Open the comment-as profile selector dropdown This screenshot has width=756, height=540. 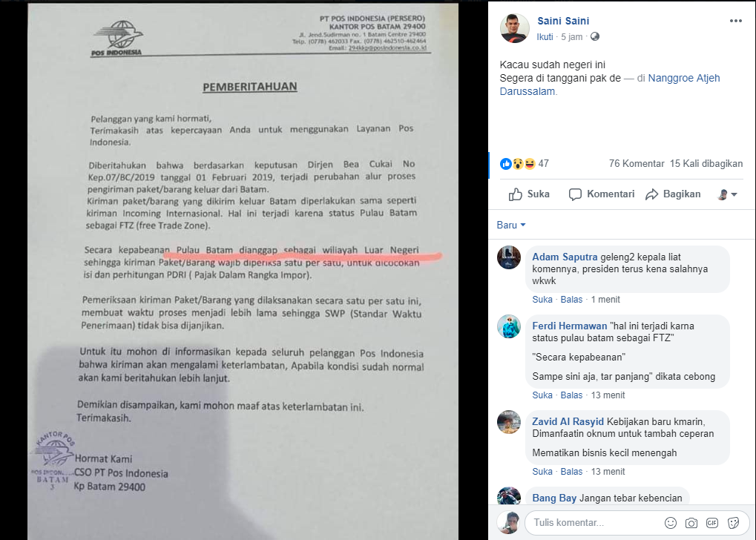728,194
